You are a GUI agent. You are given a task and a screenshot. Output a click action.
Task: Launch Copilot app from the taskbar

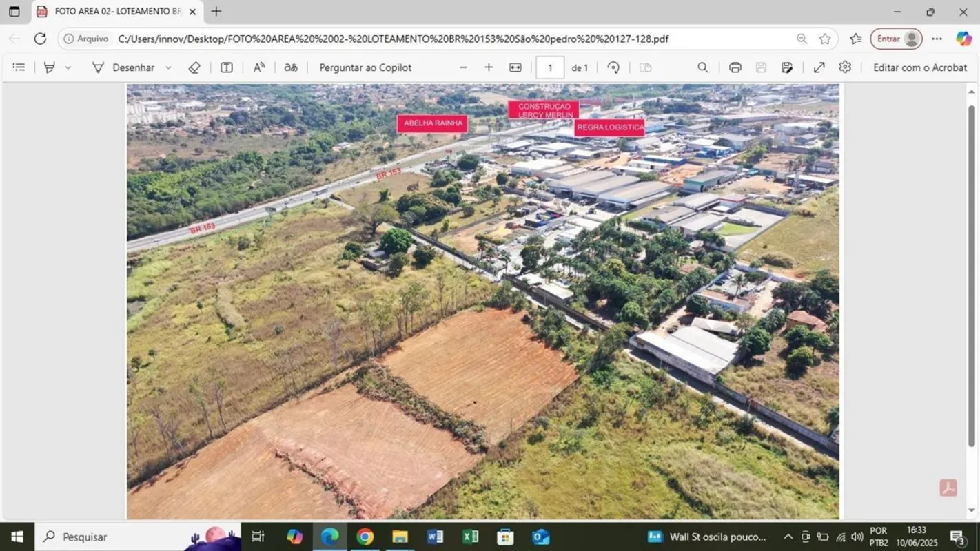[294, 537]
